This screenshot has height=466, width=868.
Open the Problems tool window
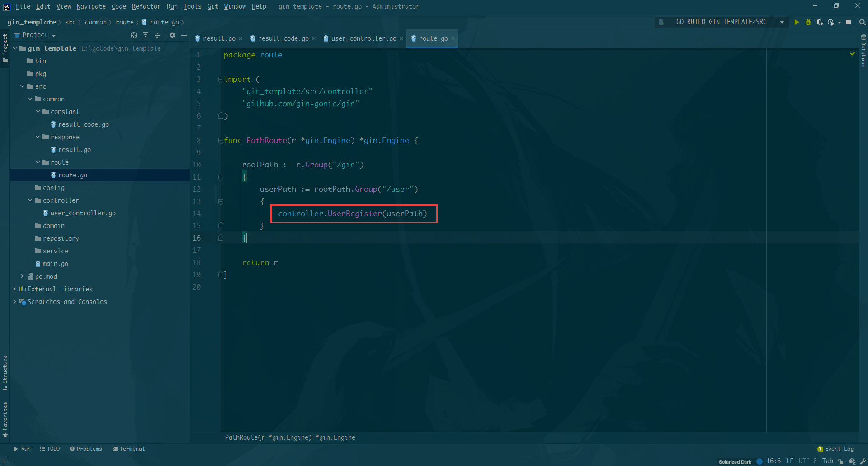[x=86, y=449]
